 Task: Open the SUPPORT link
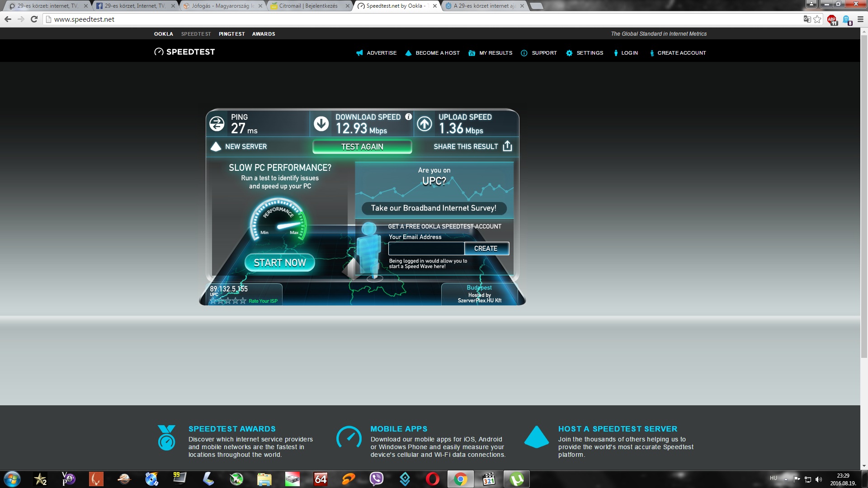[539, 53]
